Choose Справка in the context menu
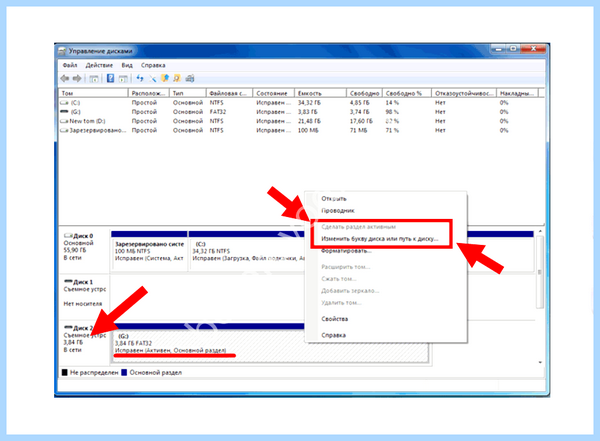 coord(386,335)
